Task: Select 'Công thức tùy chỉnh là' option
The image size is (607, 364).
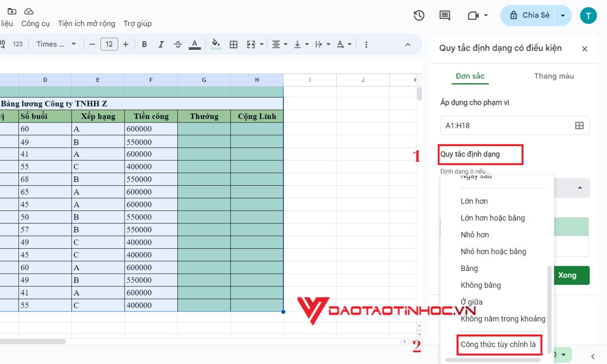Action: 498,345
